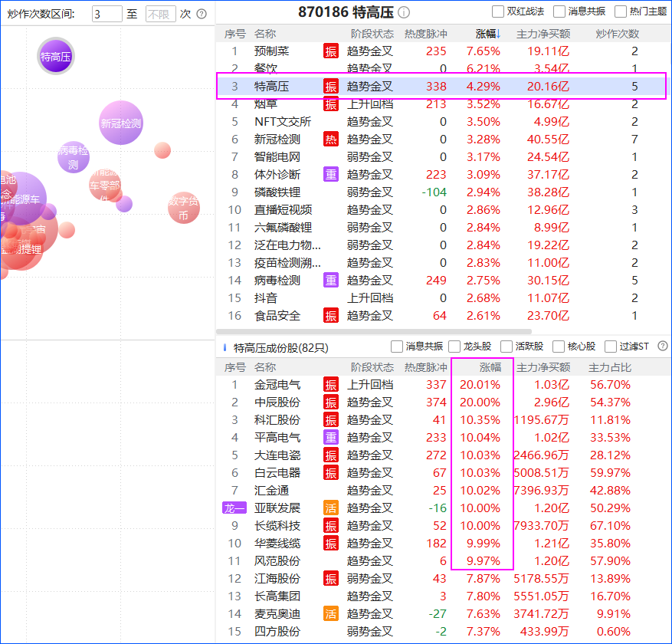Sort the theme list by 炒作次数 header

617,34
